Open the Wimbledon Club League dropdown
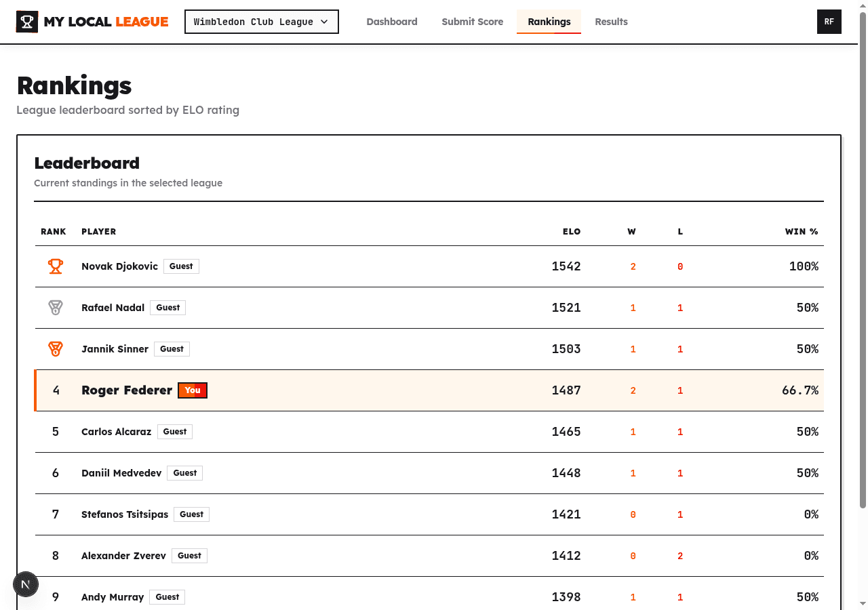Viewport: 868px width, 610px height. (261, 21)
